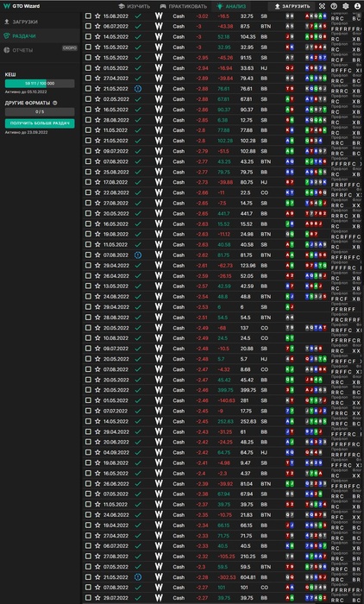Click the GTO Wizard logo
Image resolution: width=364 pixels, height=604 pixels.
(22, 6)
